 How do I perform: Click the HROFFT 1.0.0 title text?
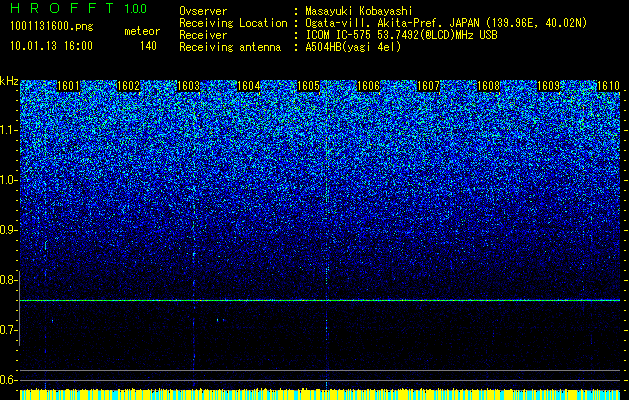pos(79,8)
